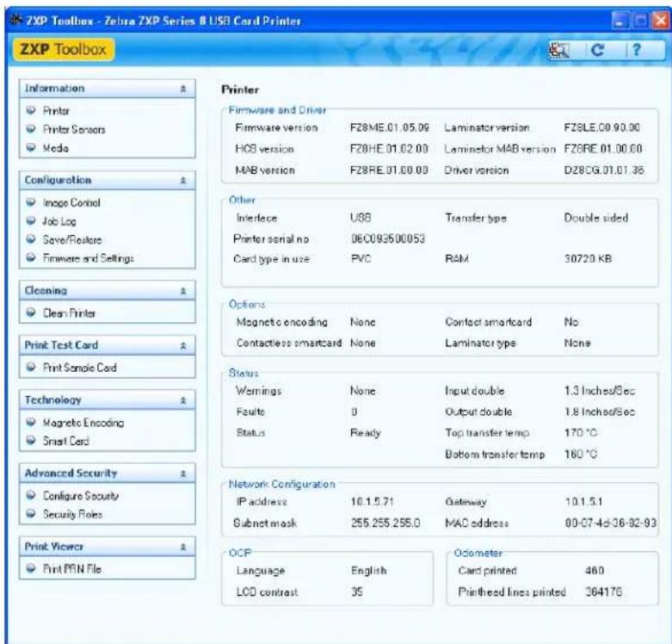Click the English language value
Viewport: 672px width, 644px height.
coord(369,570)
